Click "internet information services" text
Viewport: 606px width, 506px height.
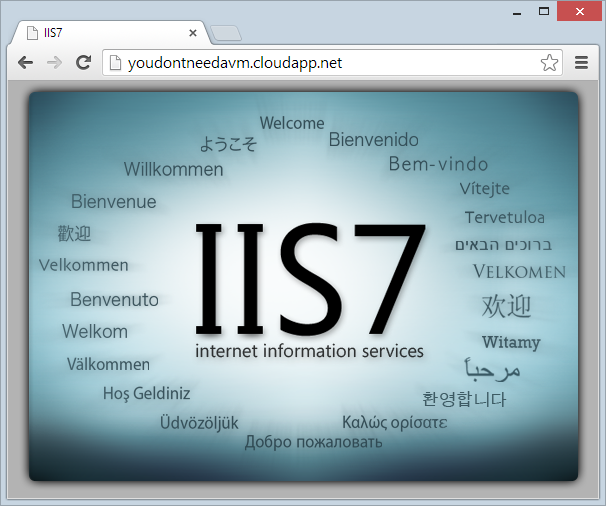click(x=309, y=351)
